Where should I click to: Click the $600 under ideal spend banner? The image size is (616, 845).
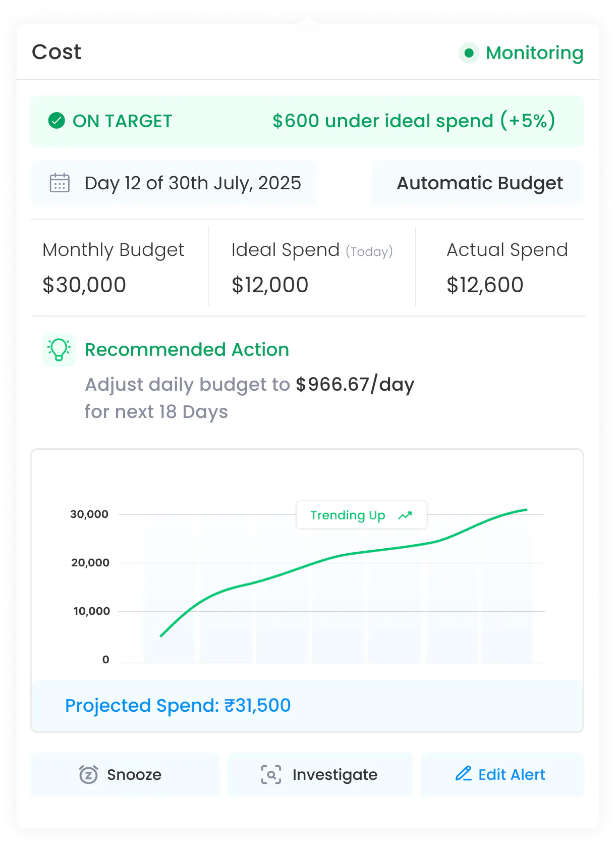coord(307,121)
